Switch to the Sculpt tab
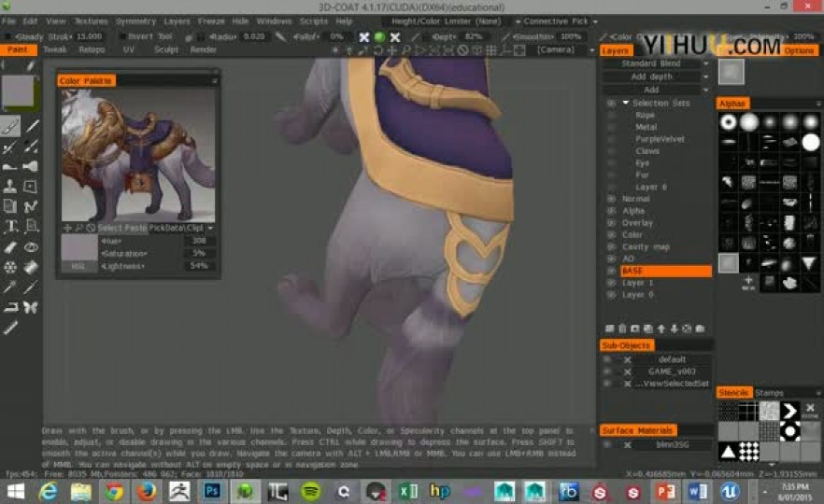The image size is (824, 504). coord(166,49)
